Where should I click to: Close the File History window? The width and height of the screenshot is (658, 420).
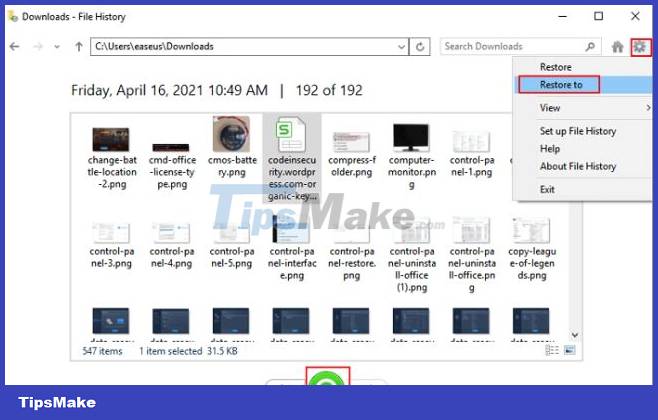click(x=635, y=16)
